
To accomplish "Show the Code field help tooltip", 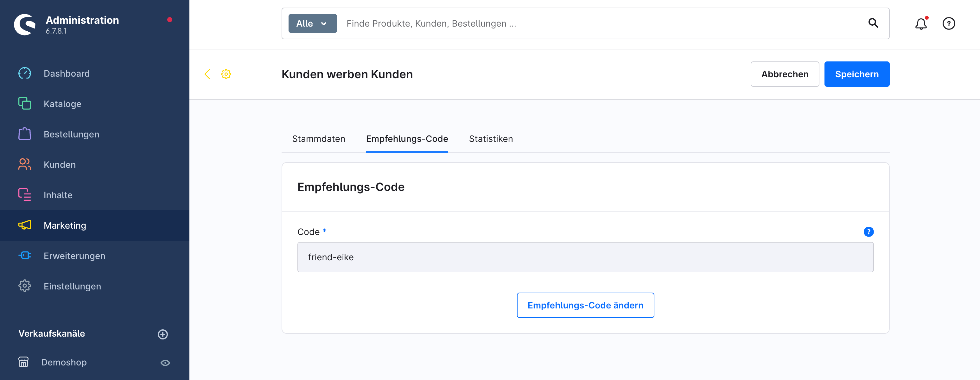I will click(868, 232).
